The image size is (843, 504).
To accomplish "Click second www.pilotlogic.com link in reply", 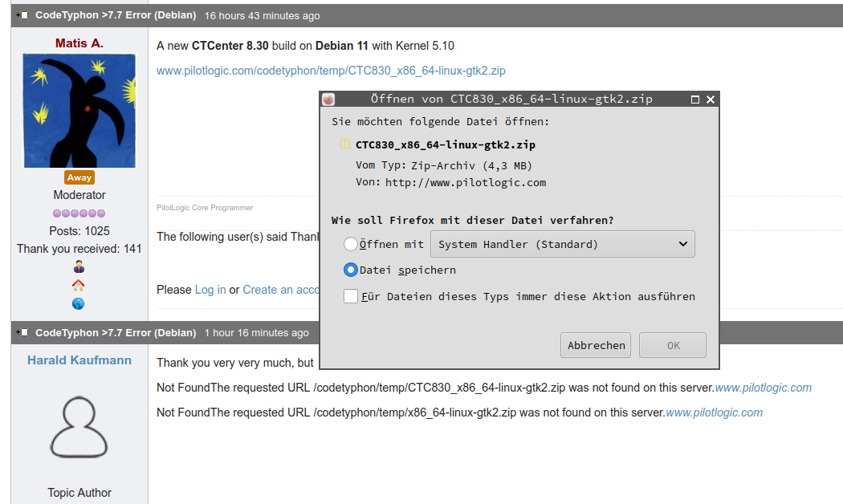I will [x=714, y=413].
